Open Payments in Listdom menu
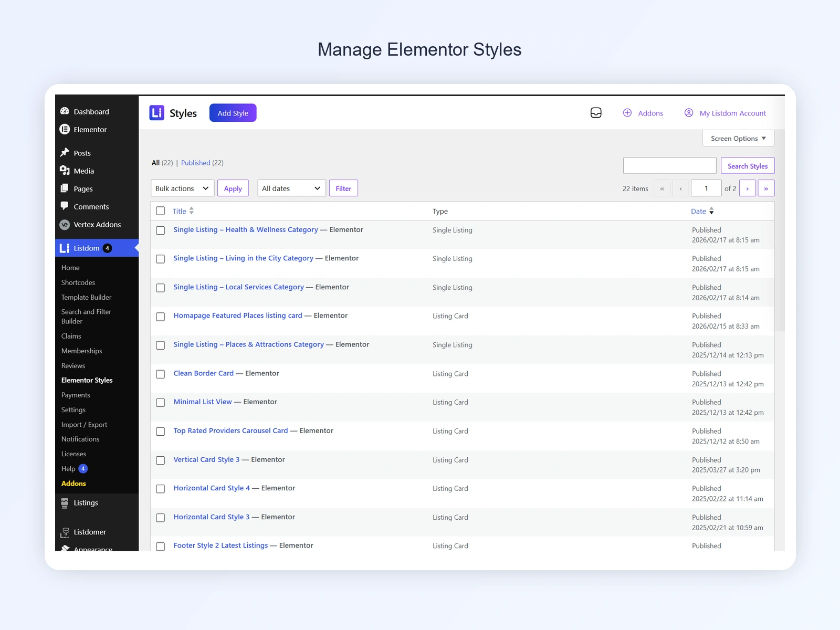The image size is (840, 630). pos(76,395)
